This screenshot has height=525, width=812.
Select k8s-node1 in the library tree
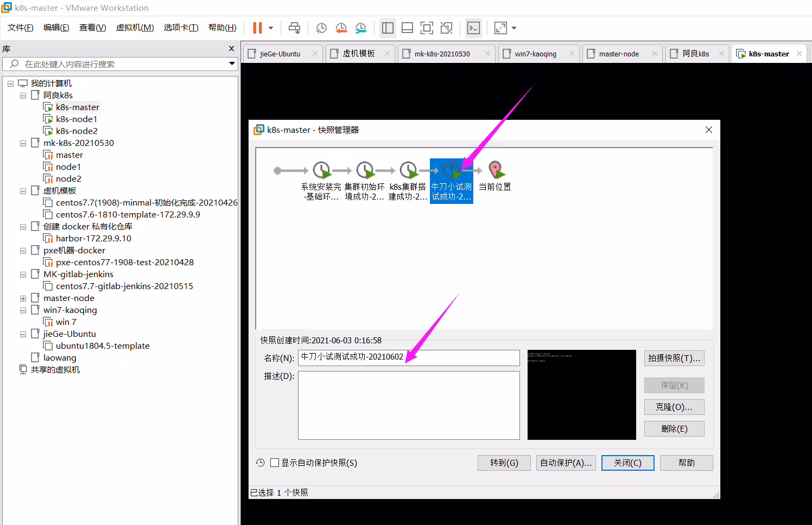[77, 119]
